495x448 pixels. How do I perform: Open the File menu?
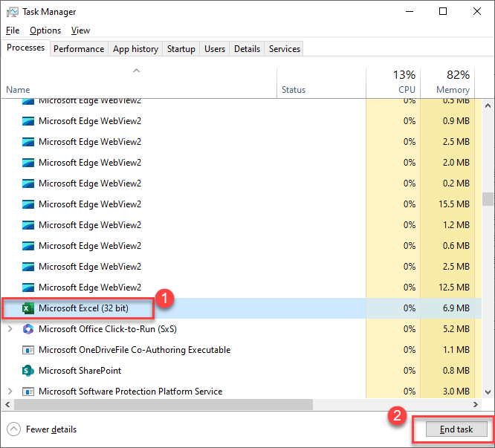13,30
